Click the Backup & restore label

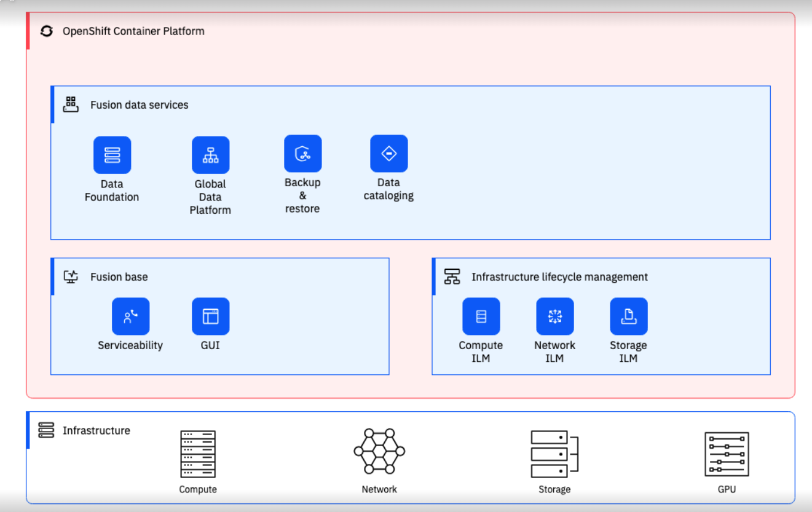302,195
